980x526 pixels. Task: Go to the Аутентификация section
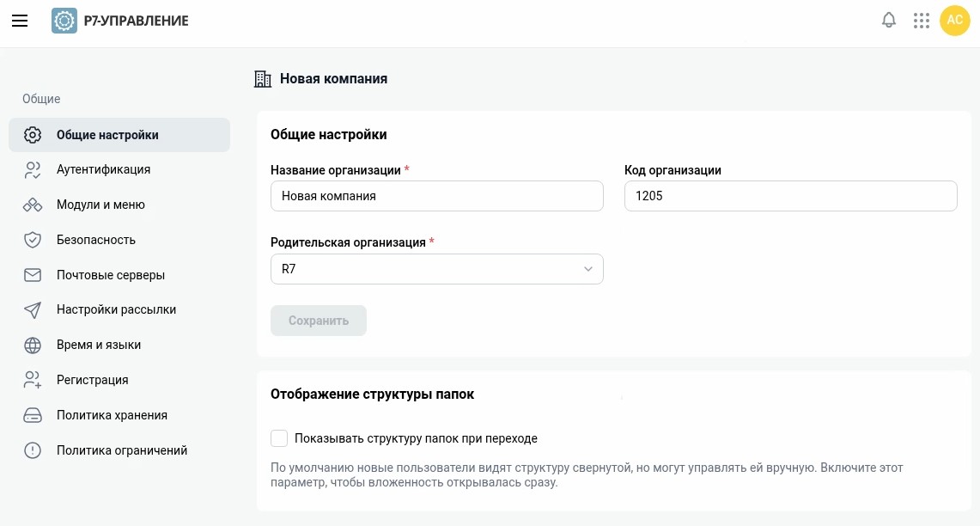[119, 169]
